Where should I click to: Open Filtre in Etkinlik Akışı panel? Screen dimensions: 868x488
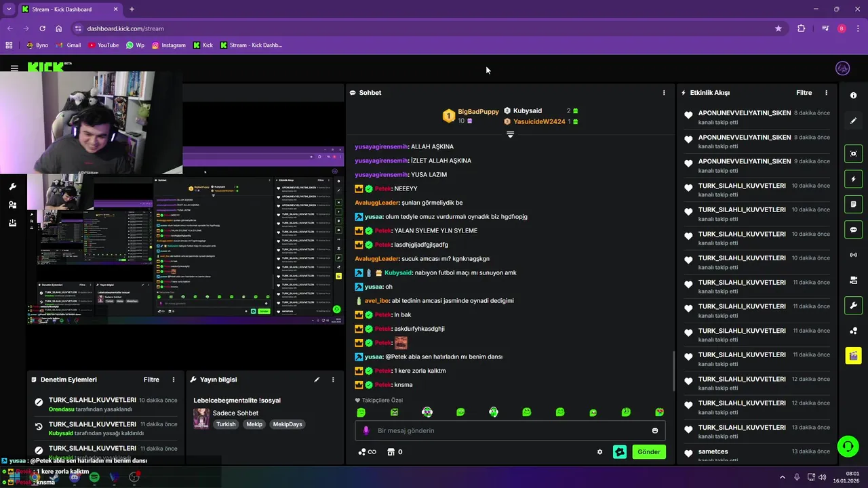[x=804, y=93]
